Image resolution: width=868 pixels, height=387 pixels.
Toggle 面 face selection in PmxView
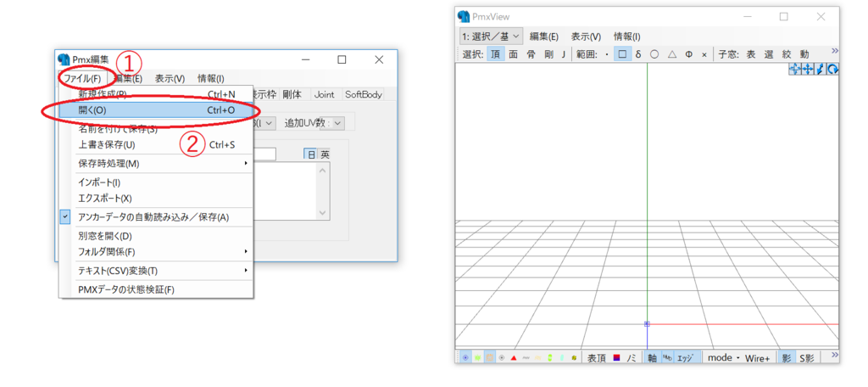513,54
